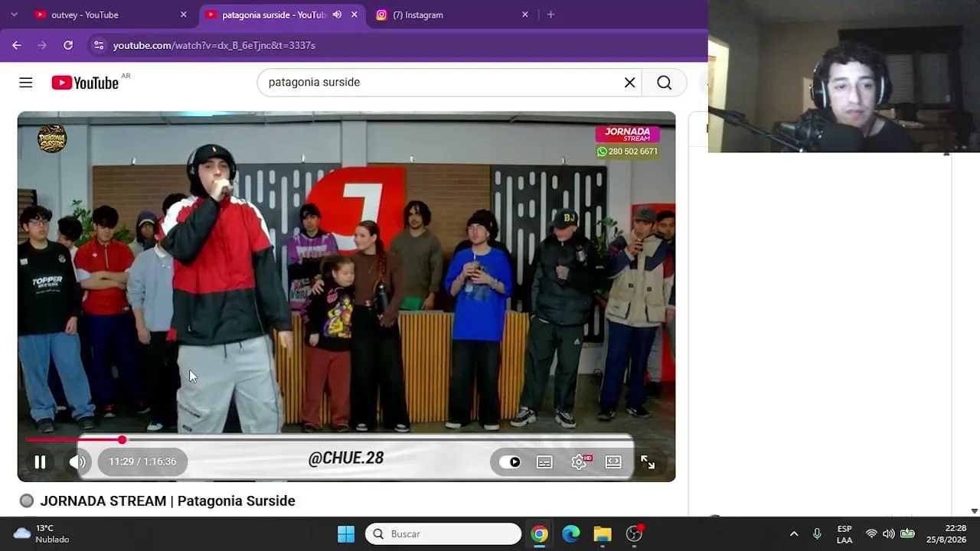Viewport: 980px width, 551px height.
Task: Click the address bar URL
Action: pos(214,45)
